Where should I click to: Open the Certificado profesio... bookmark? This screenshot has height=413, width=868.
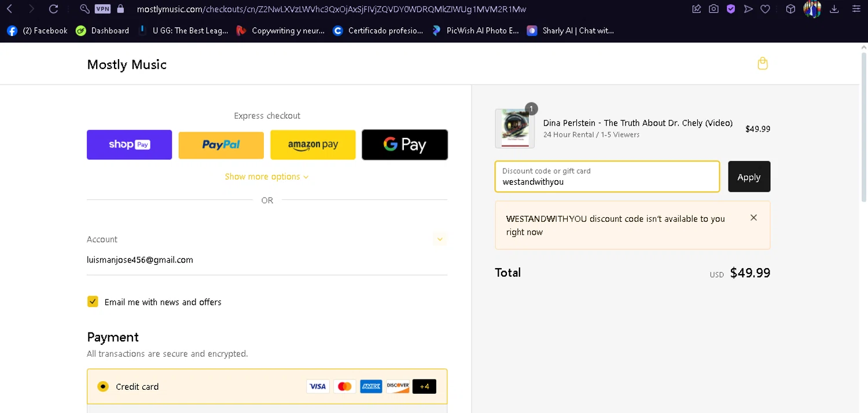tap(378, 31)
